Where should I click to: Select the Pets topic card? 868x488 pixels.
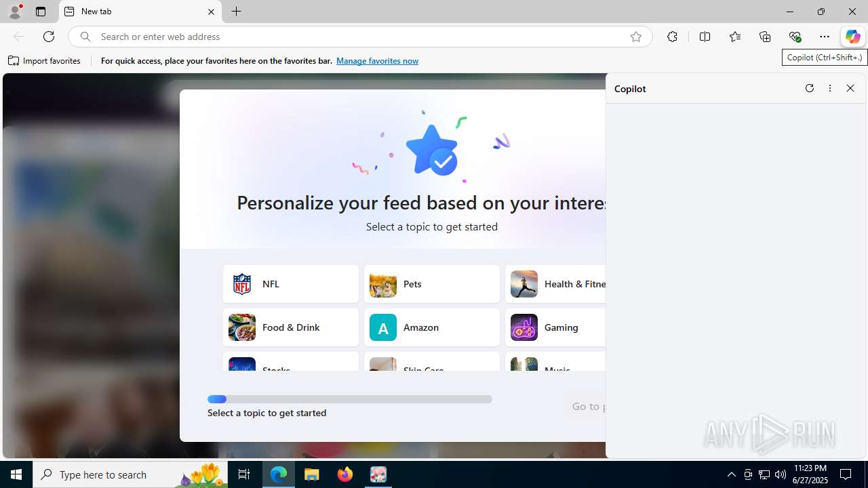432,284
